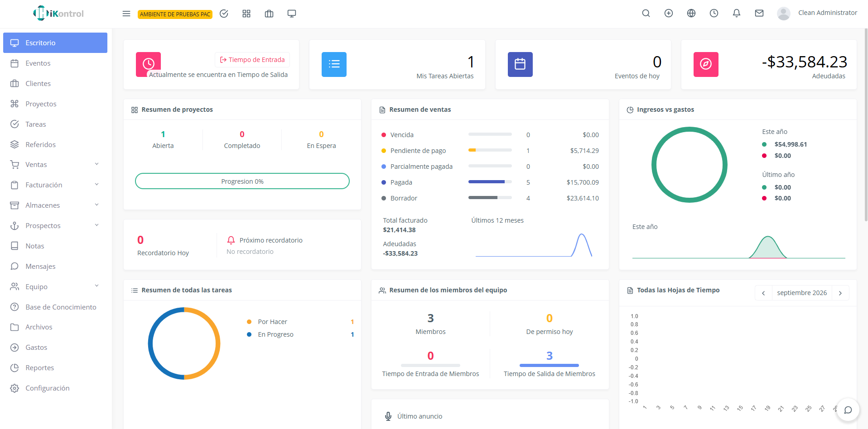Click septiembre 2026 month label

(x=802, y=293)
